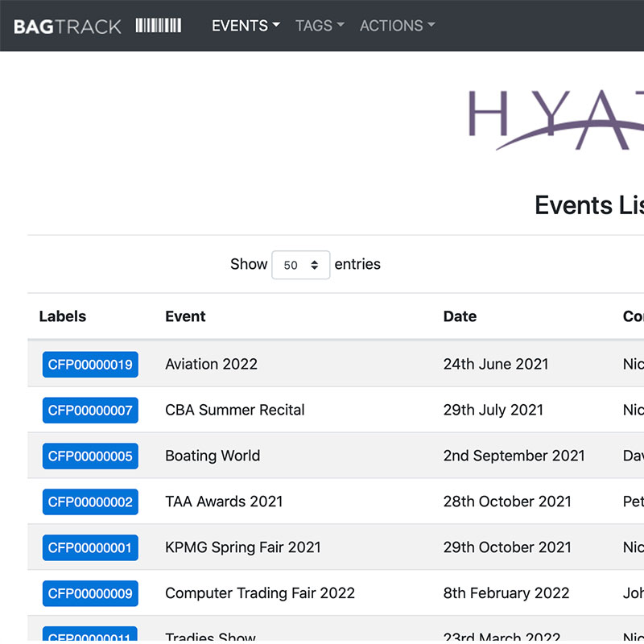The height and width of the screenshot is (644, 644).
Task: Click the BagTrack logo in navbar
Action: [68, 26]
